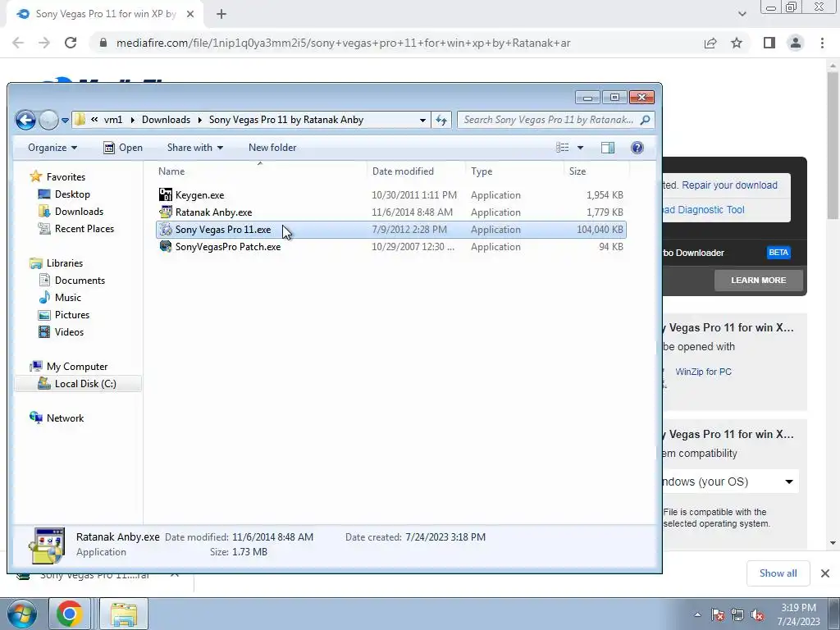Click the 10/30/2011 1:11 PM date cell
This screenshot has height=630, width=840.
(x=414, y=195)
